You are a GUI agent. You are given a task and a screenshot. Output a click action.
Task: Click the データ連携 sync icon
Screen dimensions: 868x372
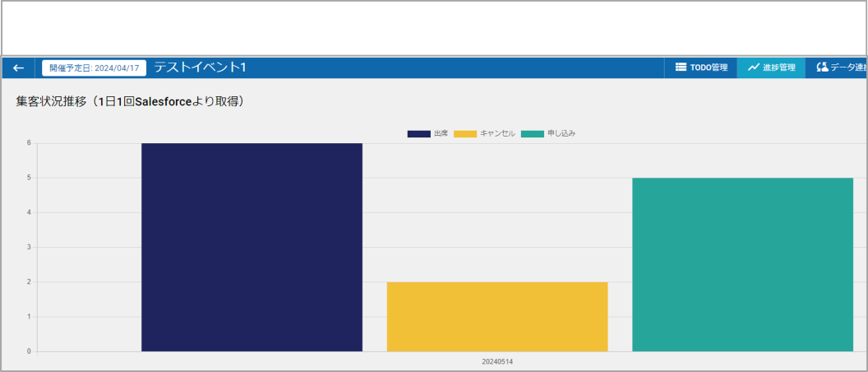click(x=822, y=67)
